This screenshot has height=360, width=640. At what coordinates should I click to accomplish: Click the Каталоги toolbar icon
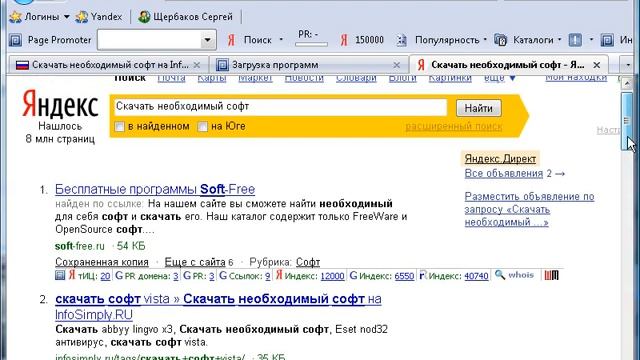pos(500,40)
